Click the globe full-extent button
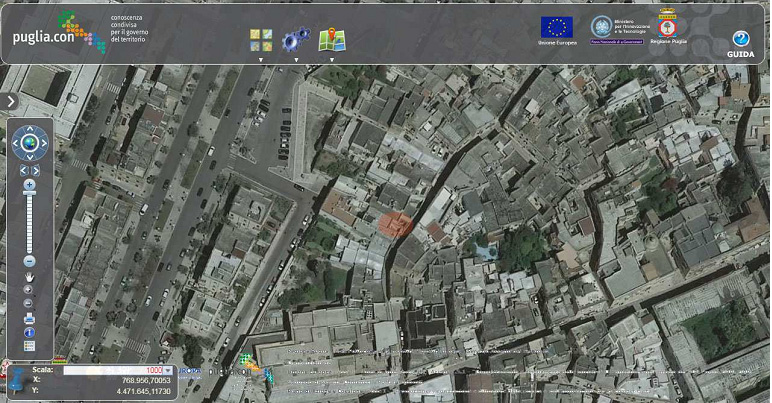The image size is (772, 403). (30, 143)
